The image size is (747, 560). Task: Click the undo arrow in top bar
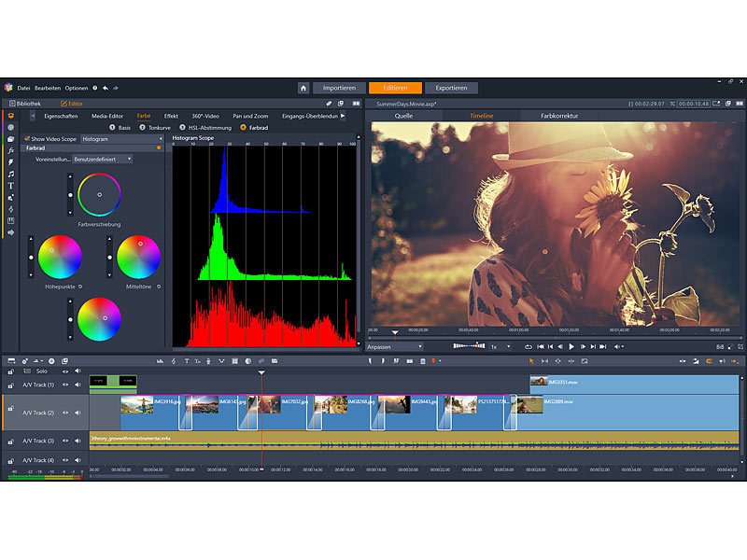click(x=105, y=88)
